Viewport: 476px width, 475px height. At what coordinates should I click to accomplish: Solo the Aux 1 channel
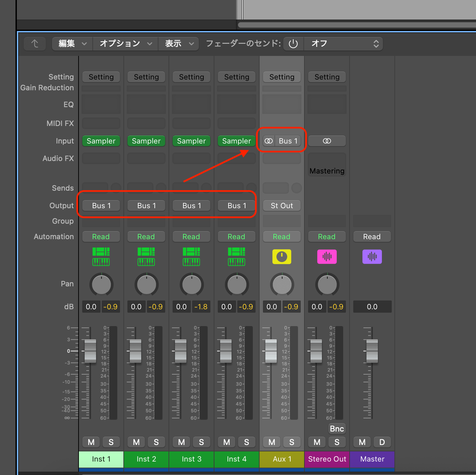(292, 442)
